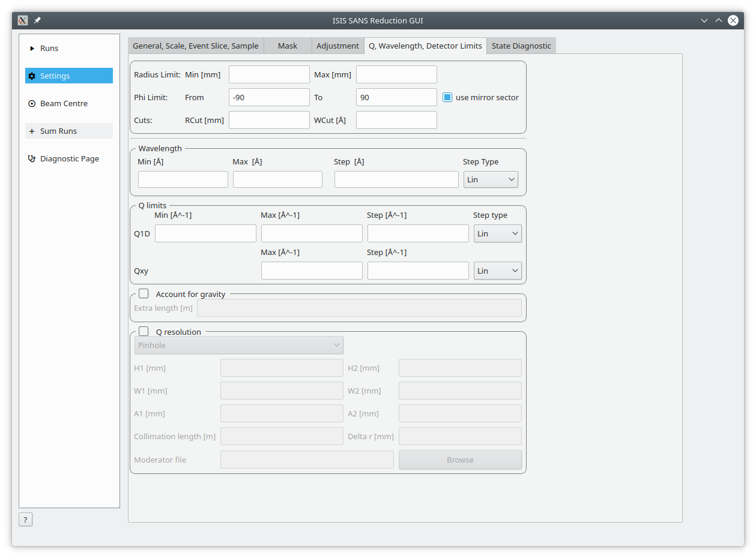
Task: Switch to the Mask tab
Action: click(288, 46)
